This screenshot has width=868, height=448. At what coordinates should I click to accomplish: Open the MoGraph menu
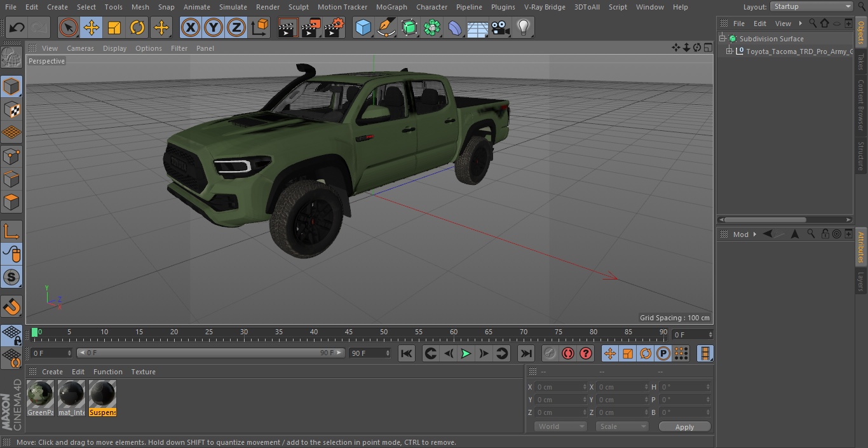click(x=391, y=7)
